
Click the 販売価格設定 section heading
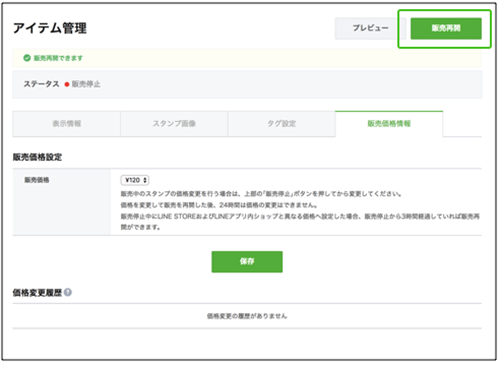click(37, 157)
